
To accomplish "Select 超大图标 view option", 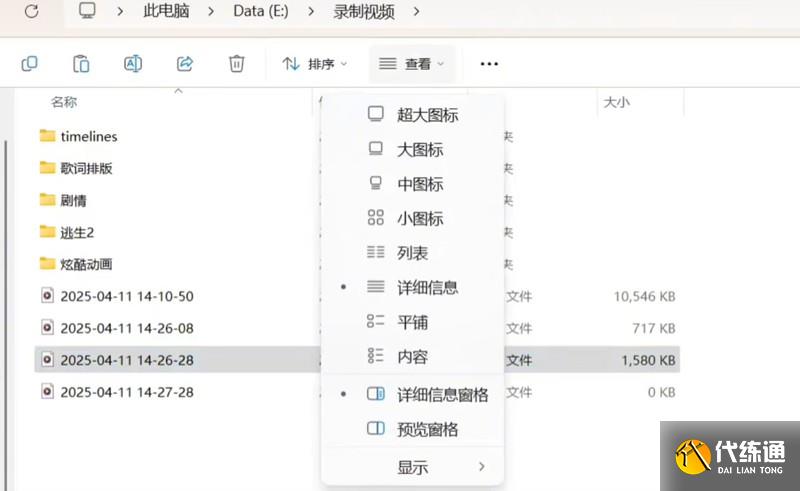I will [x=412, y=114].
